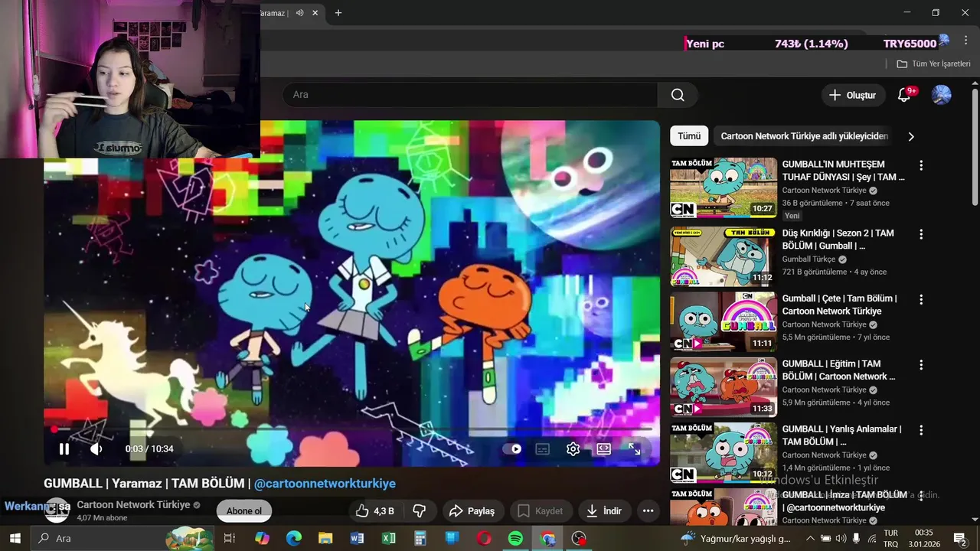
Task: Open Calculator from the taskbar
Action: coord(420,538)
